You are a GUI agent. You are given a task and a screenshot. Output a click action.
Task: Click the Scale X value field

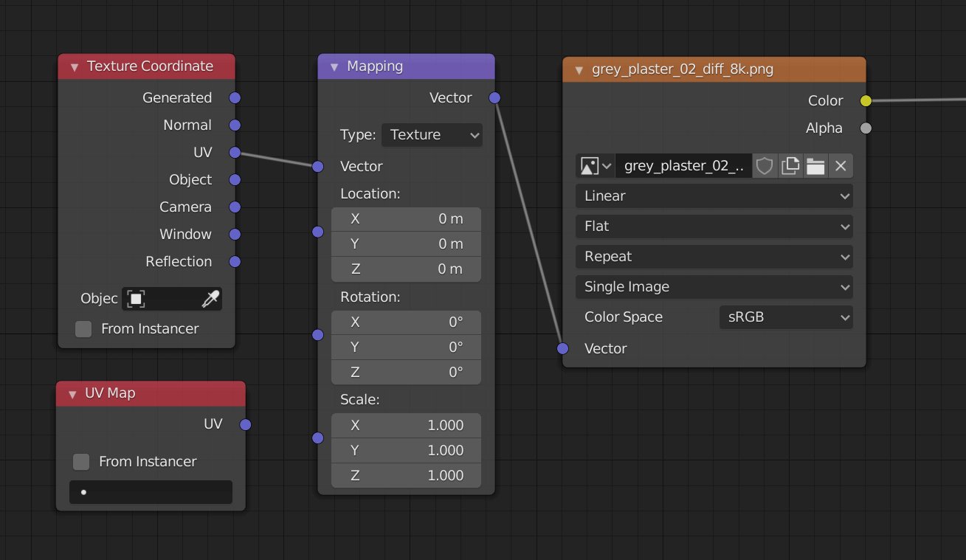click(406, 426)
